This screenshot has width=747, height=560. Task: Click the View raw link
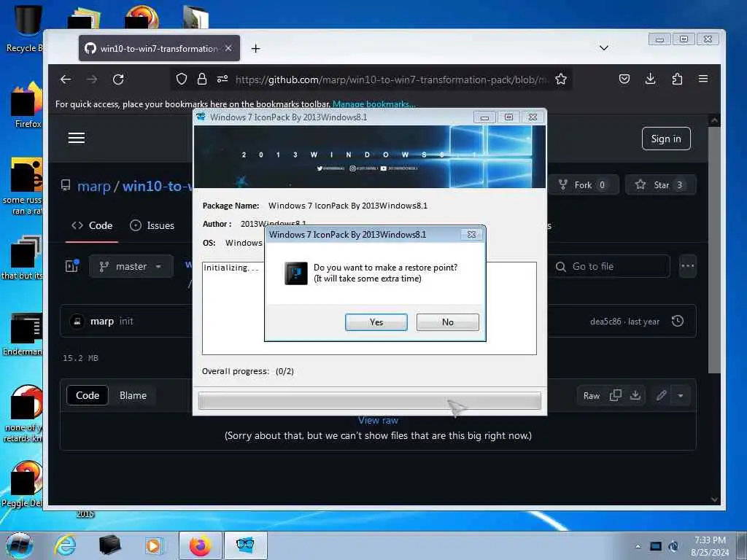[378, 420]
